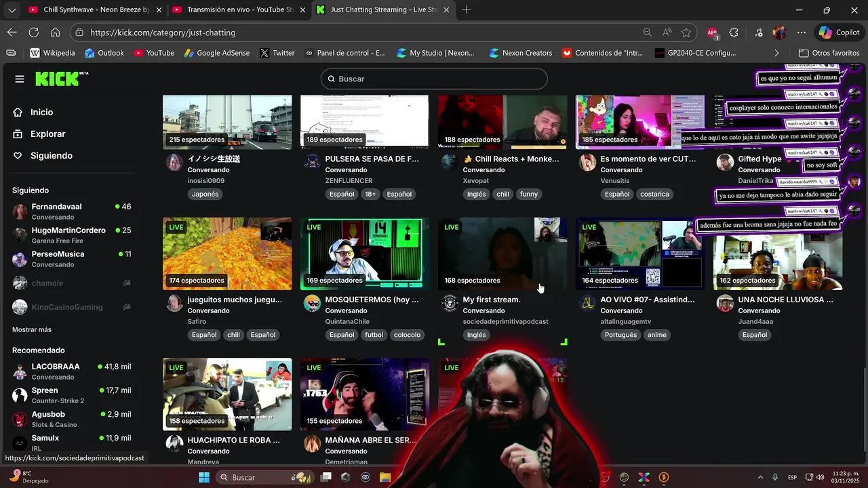The image size is (868, 488).
Task: Click Inglés tag under sociedadeprimitivapodcast
Action: [477, 335]
